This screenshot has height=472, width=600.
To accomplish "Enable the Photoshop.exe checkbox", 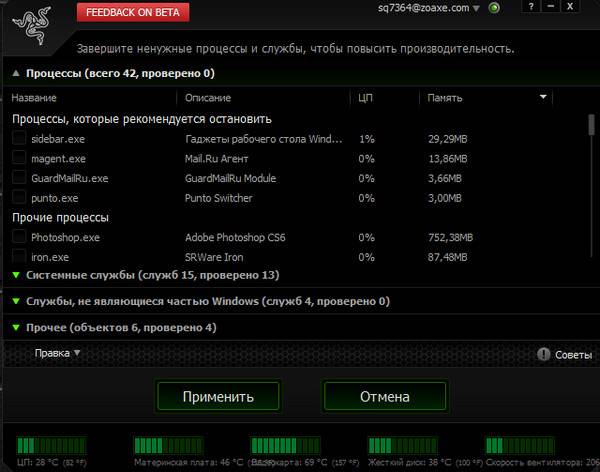I will [x=19, y=238].
